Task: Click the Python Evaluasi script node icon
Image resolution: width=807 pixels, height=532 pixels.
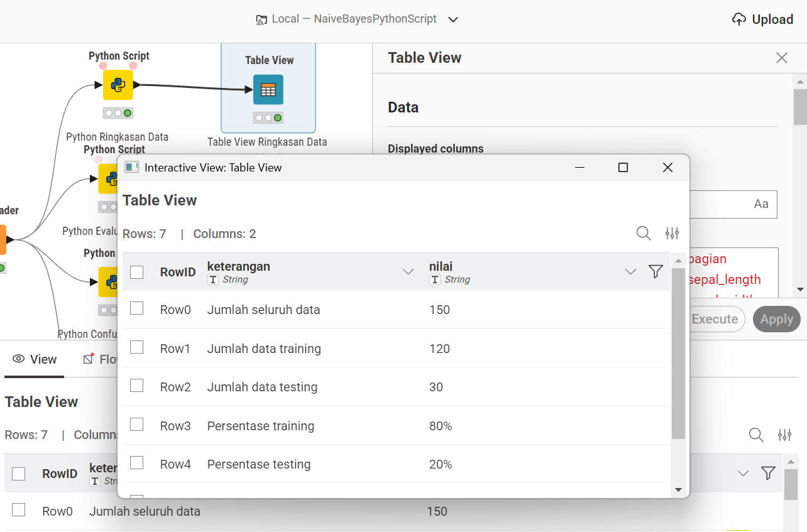Action: [x=108, y=179]
